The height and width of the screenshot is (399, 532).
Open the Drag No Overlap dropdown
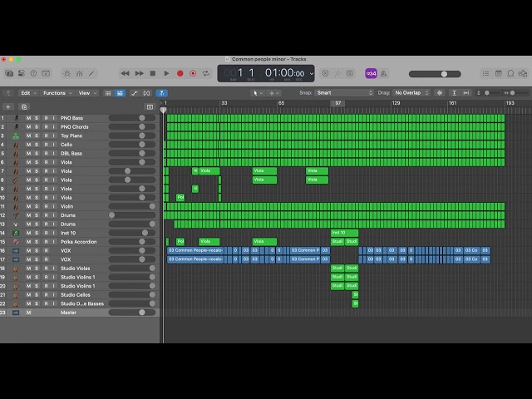click(x=411, y=93)
